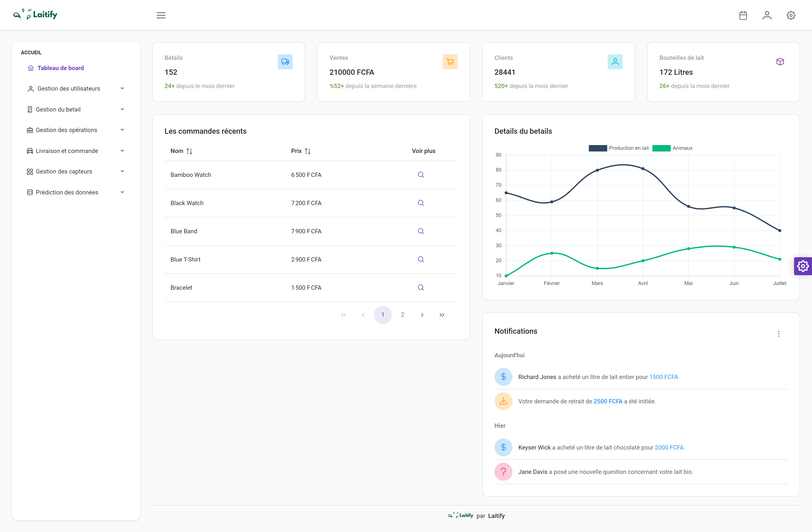Click the Mars peak point on dark line

pyautogui.click(x=597, y=170)
